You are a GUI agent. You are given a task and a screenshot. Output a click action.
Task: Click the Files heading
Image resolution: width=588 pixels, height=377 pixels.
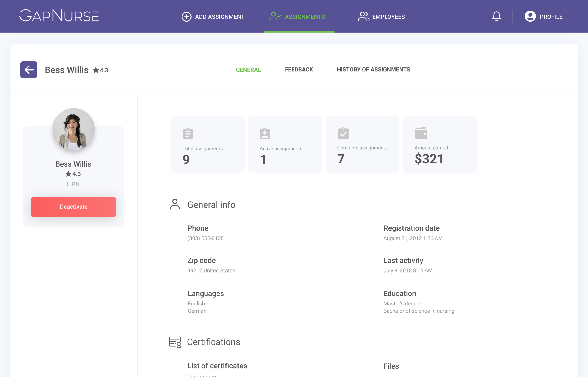(391, 366)
